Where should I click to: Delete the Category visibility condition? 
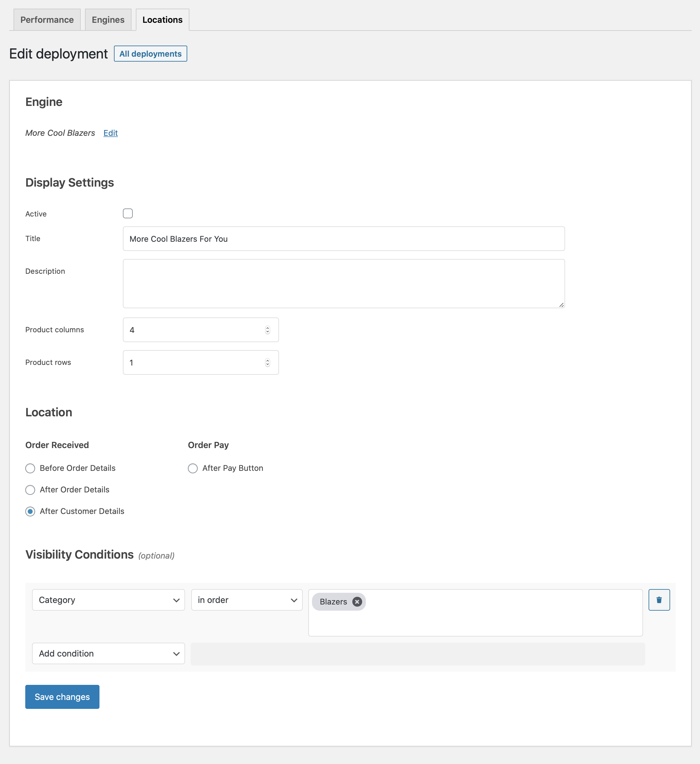(659, 600)
